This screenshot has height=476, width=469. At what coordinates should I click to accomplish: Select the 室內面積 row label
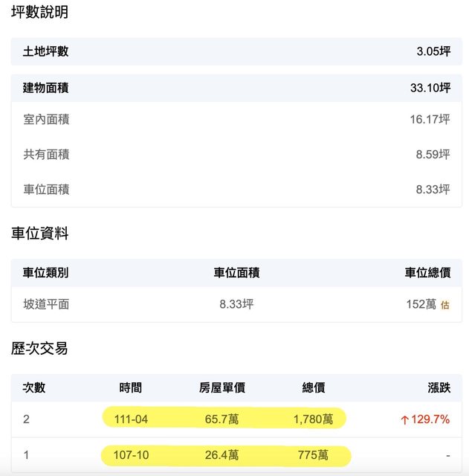pyautogui.click(x=46, y=119)
